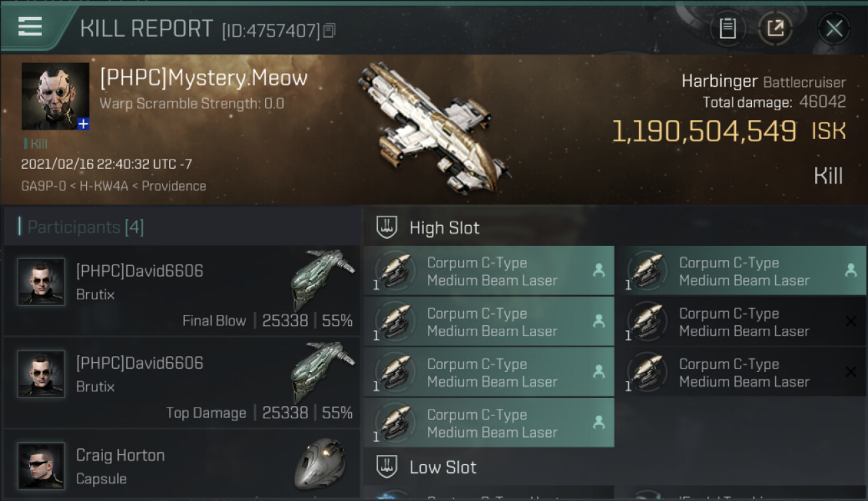
Task: Tap the blue plus badge on victim portrait
Action: 83,124
